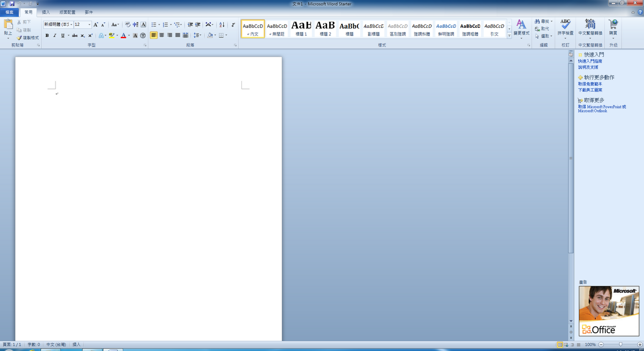Click the Clear Formatting icon
644x351 pixels.
[128, 25]
